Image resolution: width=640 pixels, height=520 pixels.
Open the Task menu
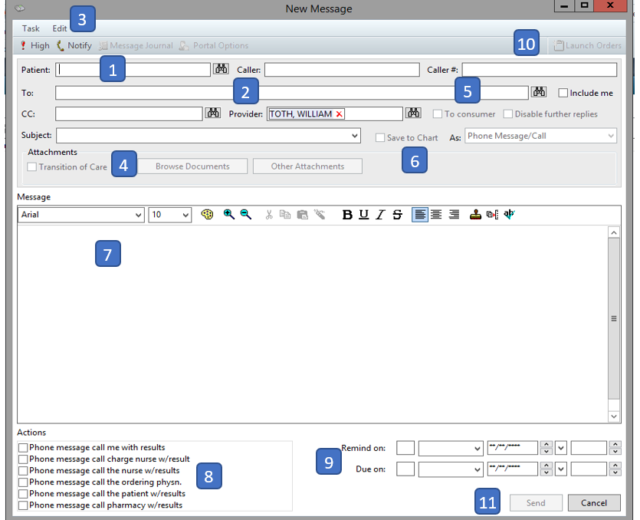32,28
